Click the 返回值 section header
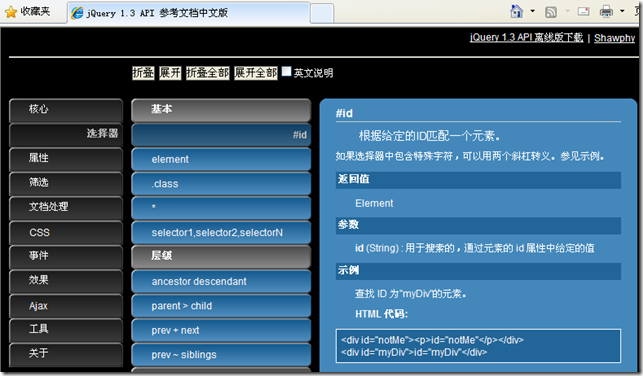Image resolution: width=643 pixels, height=376 pixels. coord(478,180)
